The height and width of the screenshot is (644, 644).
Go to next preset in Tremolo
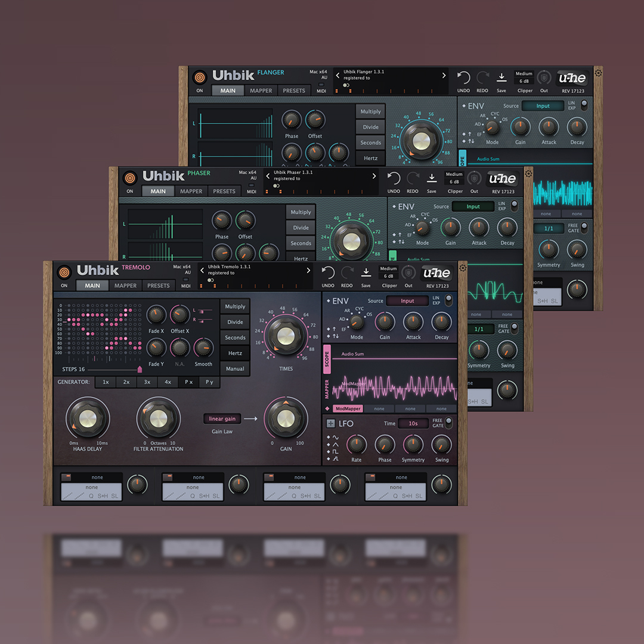click(x=308, y=270)
